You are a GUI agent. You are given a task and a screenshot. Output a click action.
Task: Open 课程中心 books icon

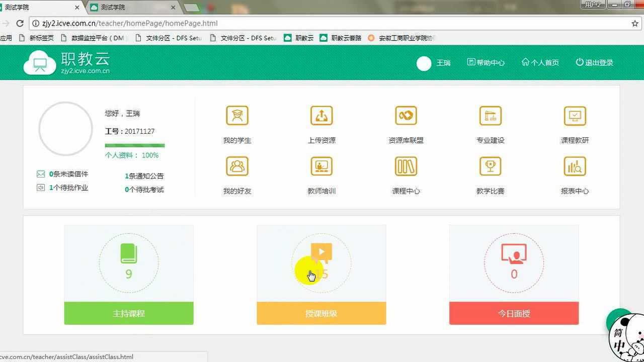tap(406, 166)
